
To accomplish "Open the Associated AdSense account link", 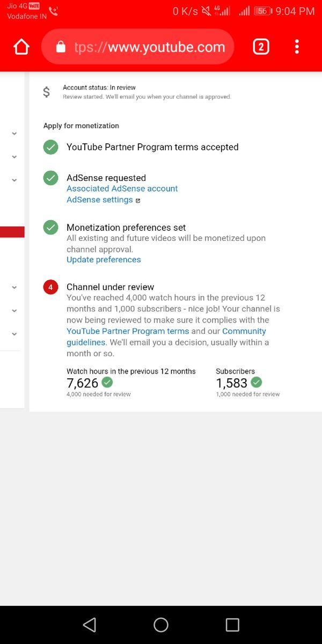I will click(122, 188).
